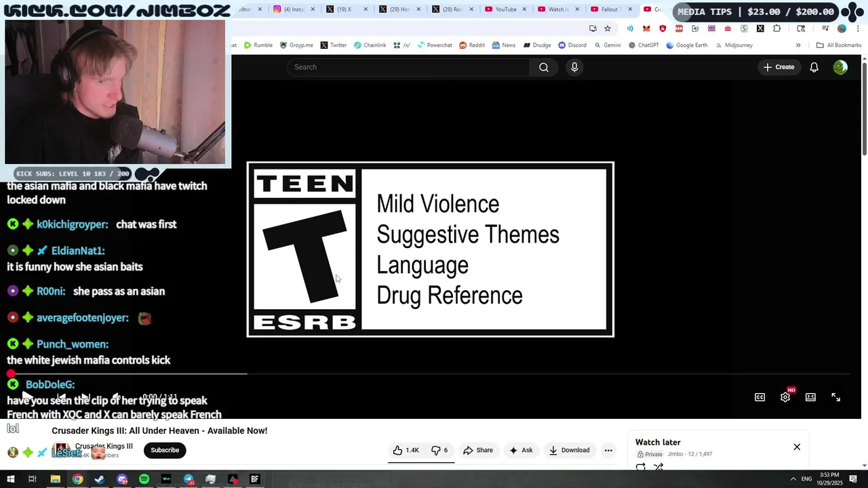Open Chrome three-dot menu
The image size is (868, 488).
click(858, 28)
